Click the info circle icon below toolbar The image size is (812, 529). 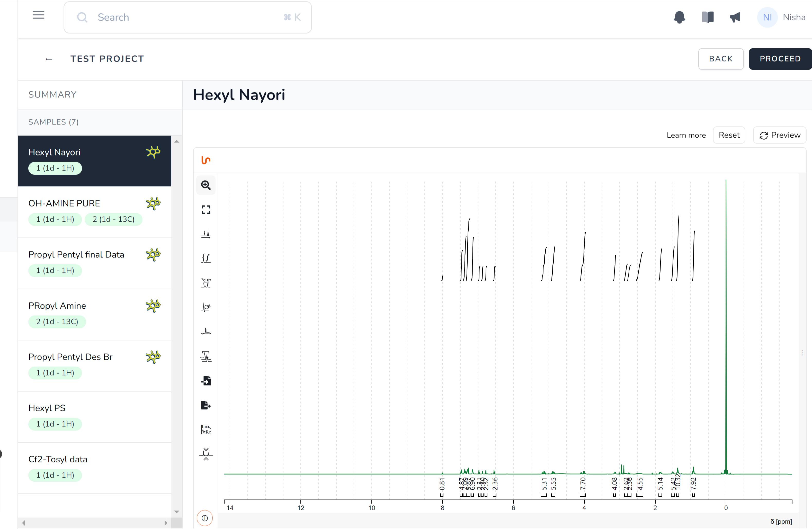(205, 518)
